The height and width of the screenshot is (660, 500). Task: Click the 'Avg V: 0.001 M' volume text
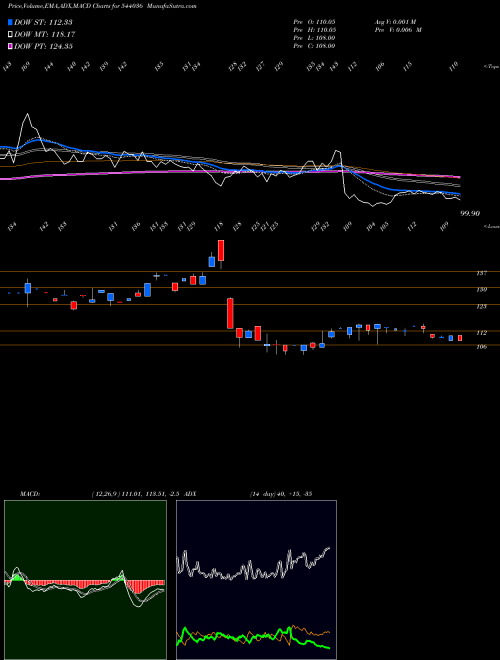click(396, 21)
